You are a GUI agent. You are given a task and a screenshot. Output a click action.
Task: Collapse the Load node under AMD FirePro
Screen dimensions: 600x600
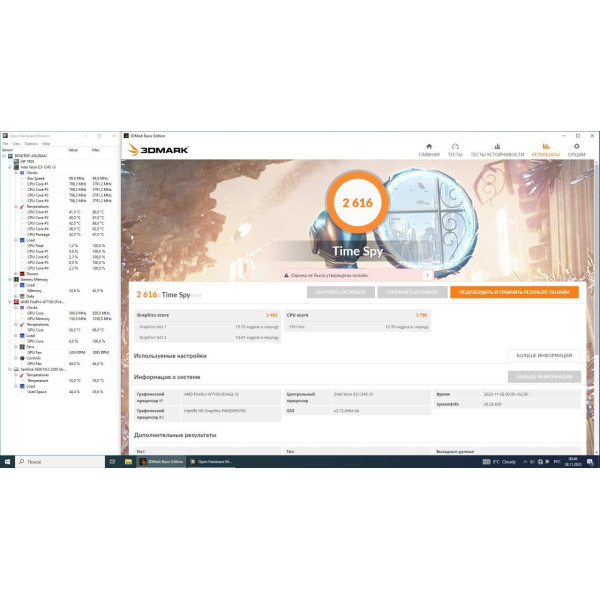[16, 336]
